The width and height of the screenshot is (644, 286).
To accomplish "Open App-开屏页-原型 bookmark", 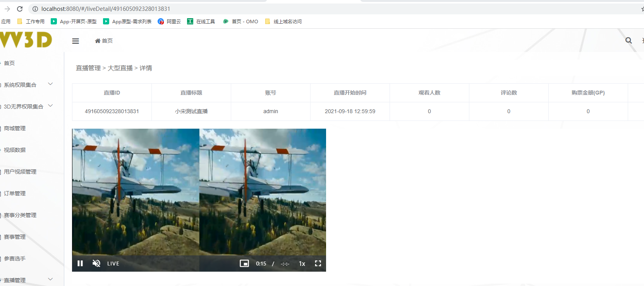I will tap(74, 21).
